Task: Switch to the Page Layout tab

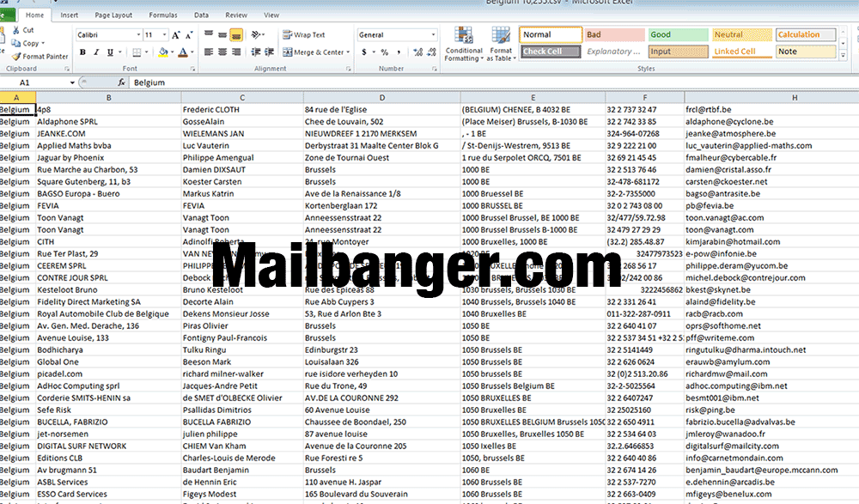Action: click(113, 15)
